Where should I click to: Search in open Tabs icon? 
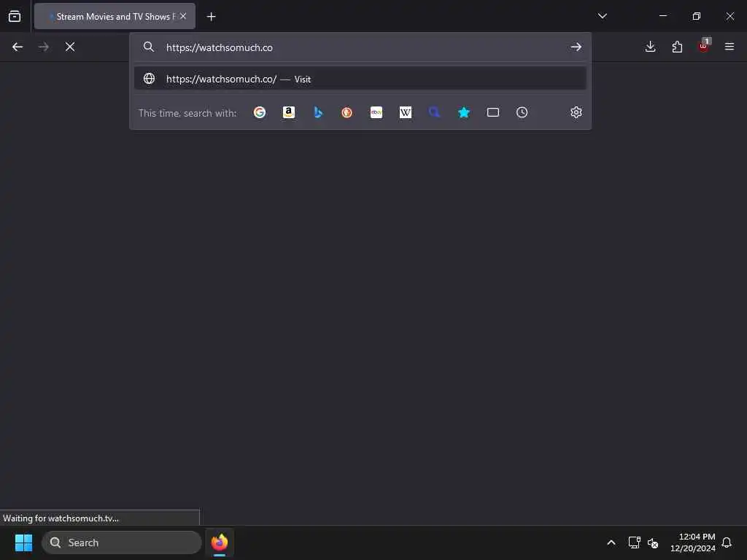coord(493,112)
